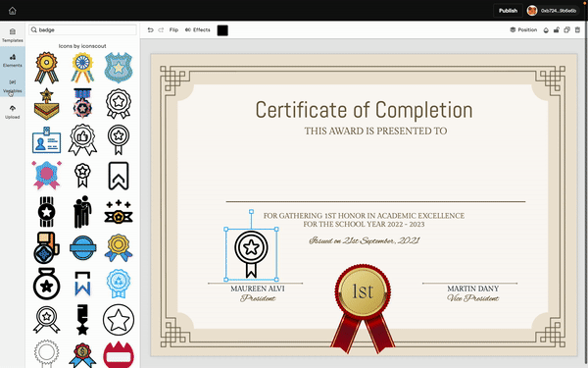Insert the blue-yellow wheel ribbon badge
This screenshot has height=368, width=588.
pyautogui.click(x=82, y=68)
